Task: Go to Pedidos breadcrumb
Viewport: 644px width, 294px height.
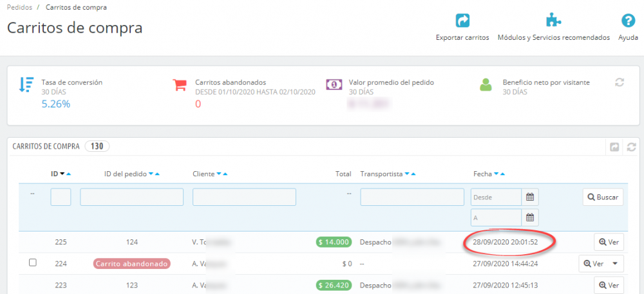Action: coord(19,7)
